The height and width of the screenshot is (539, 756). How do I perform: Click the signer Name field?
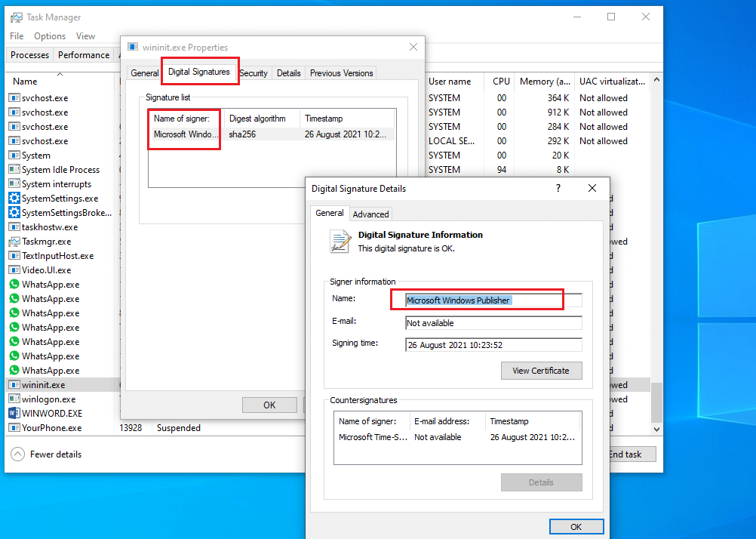[x=493, y=300]
